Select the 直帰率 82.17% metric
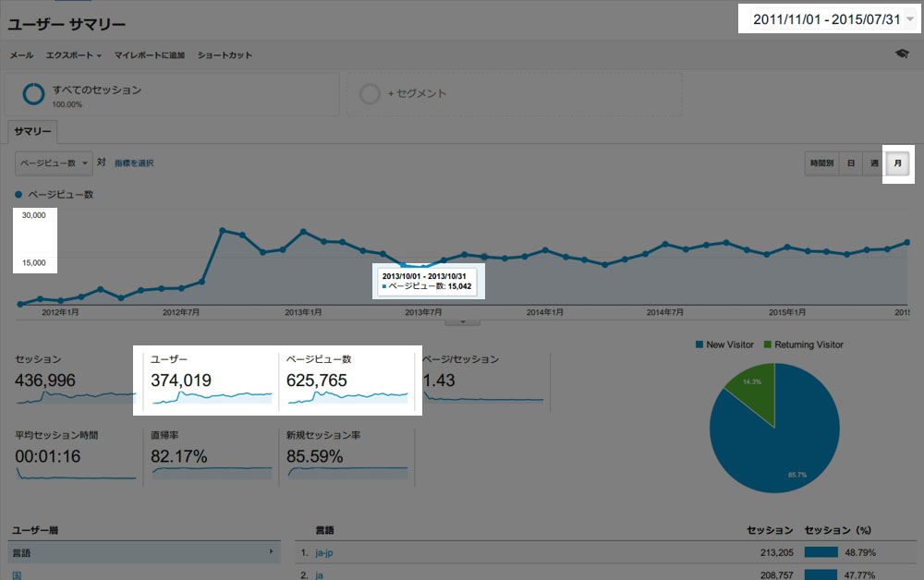The width and height of the screenshot is (924, 580). (212, 457)
